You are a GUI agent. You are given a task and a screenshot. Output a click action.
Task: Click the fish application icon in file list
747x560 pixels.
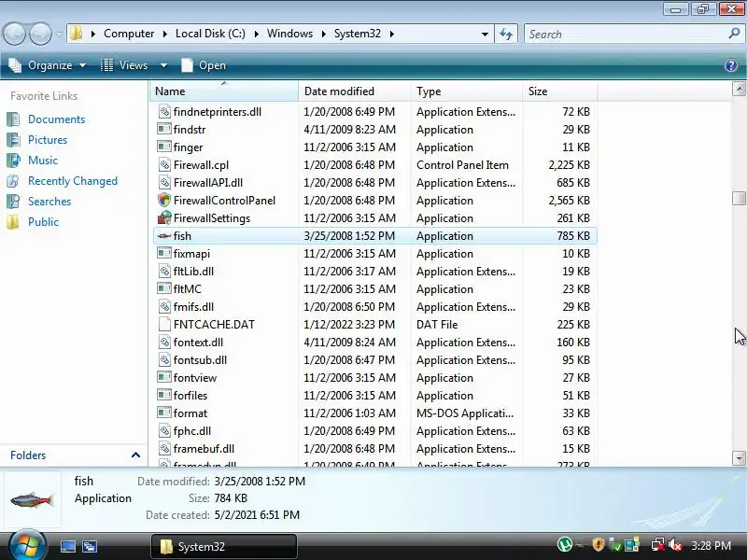(164, 236)
